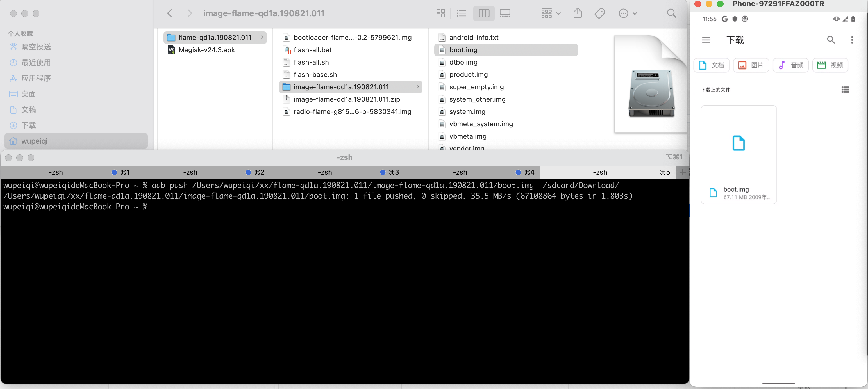This screenshot has width=868, height=389.
Task: Select product.img file
Action: click(x=506, y=74)
